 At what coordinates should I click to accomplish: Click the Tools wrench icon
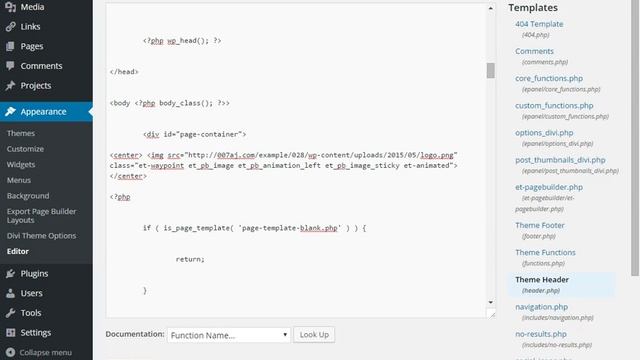[11, 313]
